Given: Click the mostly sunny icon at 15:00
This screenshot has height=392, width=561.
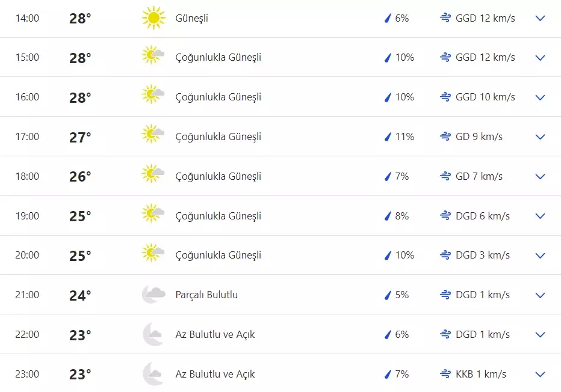Looking at the screenshot, I should point(153,57).
